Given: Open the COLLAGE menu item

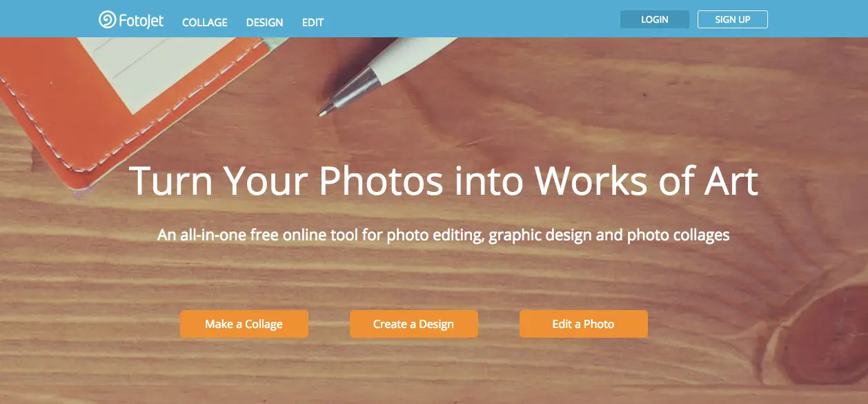Looking at the screenshot, I should click(x=205, y=22).
